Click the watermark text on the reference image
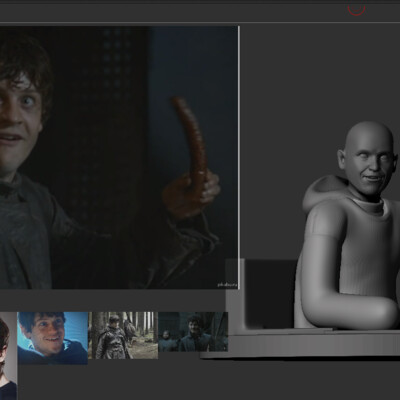 pyautogui.click(x=227, y=285)
